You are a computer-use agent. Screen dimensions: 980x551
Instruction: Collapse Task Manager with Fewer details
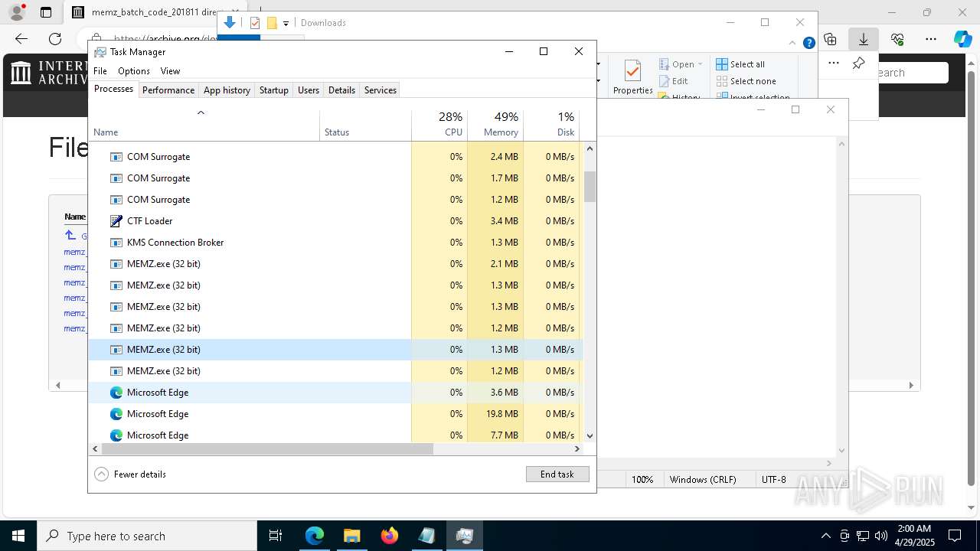[130, 474]
